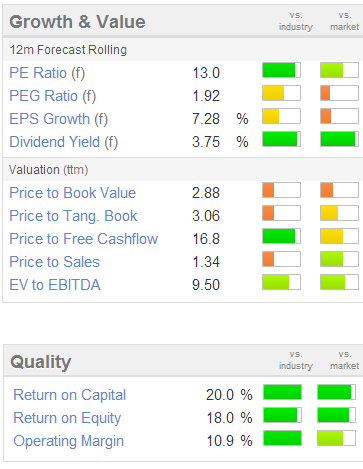Open the PE Ratio (f) link
The width and height of the screenshot is (363, 469).
47,73
